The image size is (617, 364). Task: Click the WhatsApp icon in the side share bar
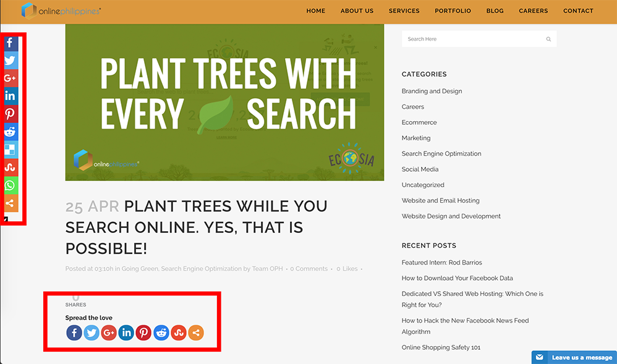11,185
